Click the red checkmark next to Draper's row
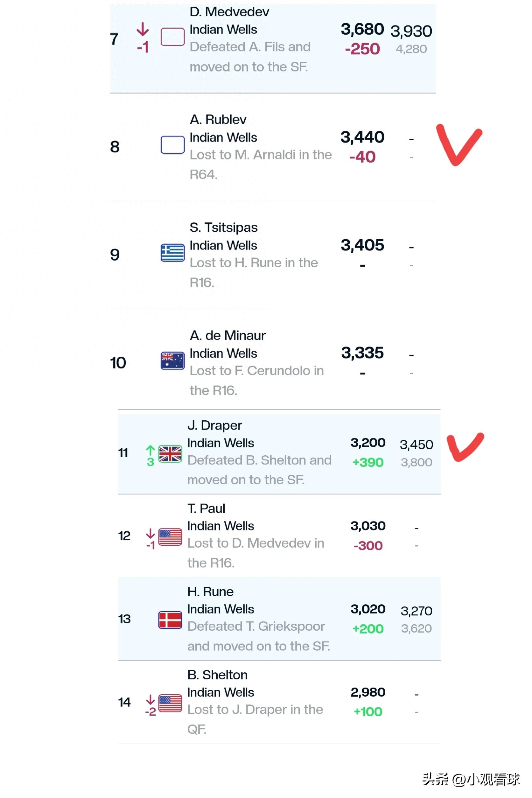This screenshot has width=532, height=798. [x=465, y=447]
